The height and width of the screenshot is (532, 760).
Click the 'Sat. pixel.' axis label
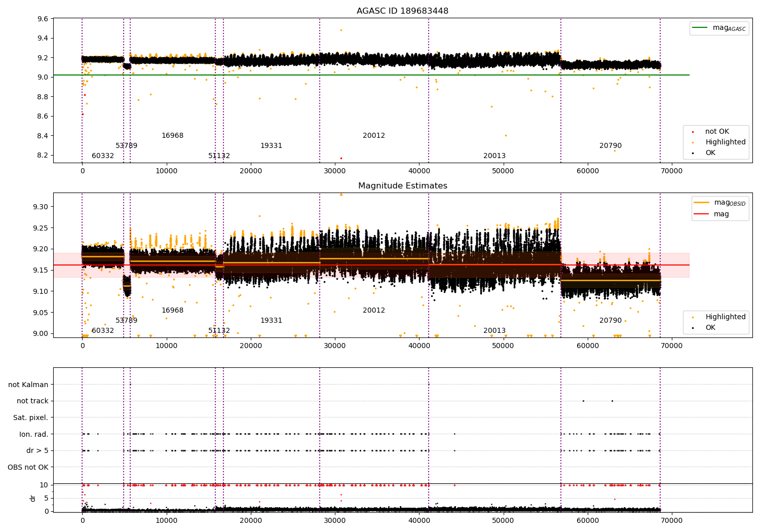pyautogui.click(x=31, y=417)
